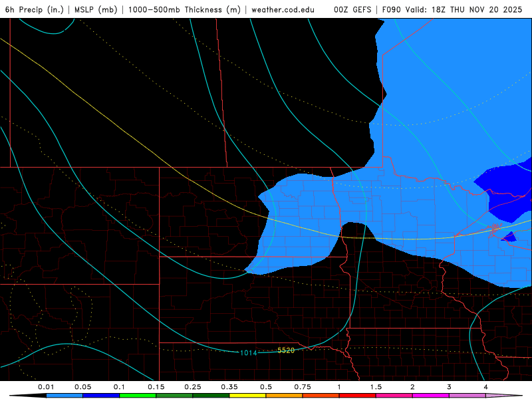Image resolution: width=532 pixels, height=399 pixels.
Task: Click the 1.5 legend value
Action: [x=376, y=387]
